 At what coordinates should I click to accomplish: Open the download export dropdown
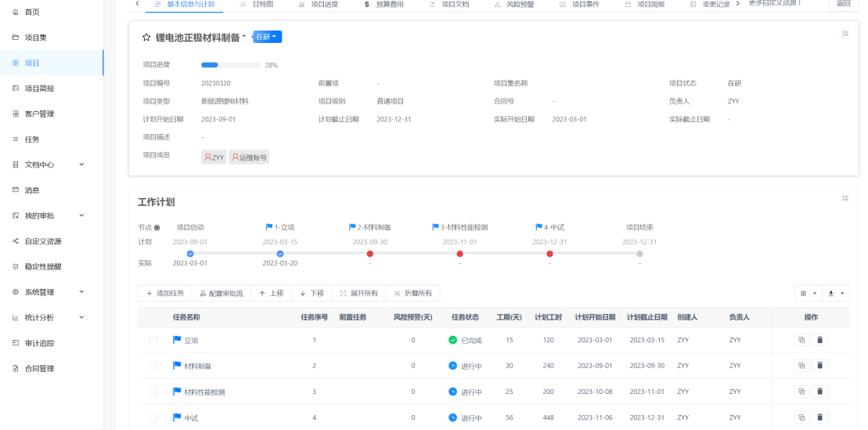(x=836, y=293)
